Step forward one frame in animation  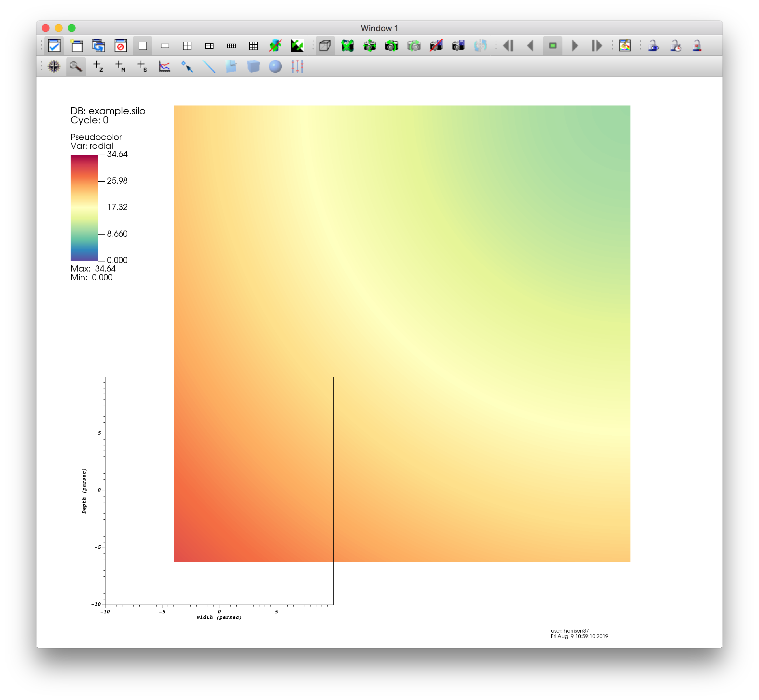pos(597,46)
